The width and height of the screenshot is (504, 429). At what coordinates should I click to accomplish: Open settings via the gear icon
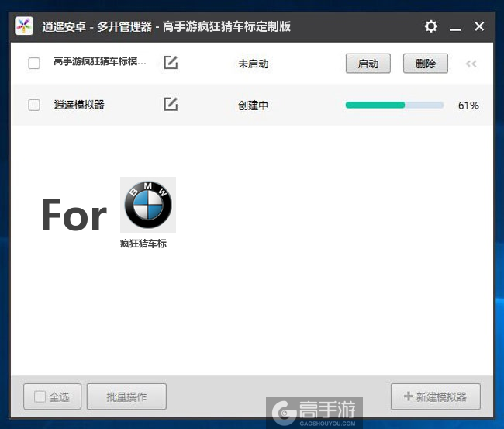[x=430, y=26]
